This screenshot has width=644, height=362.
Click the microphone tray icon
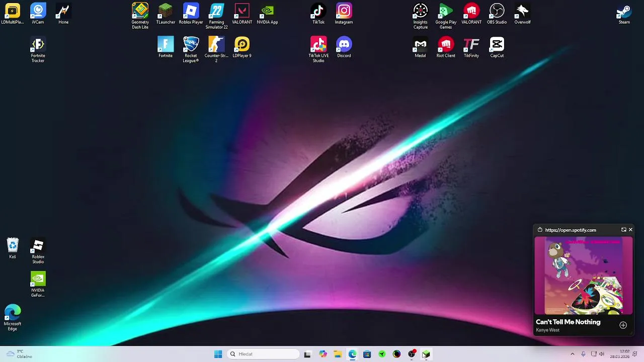point(583,354)
